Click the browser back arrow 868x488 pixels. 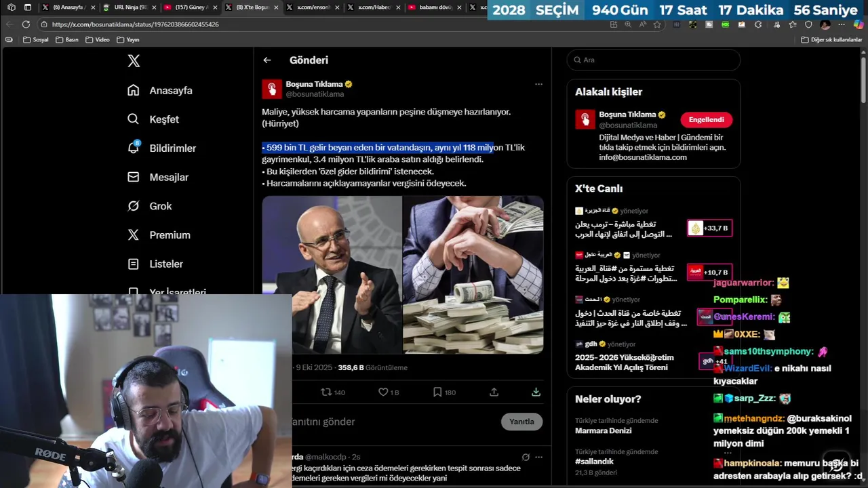pos(9,24)
